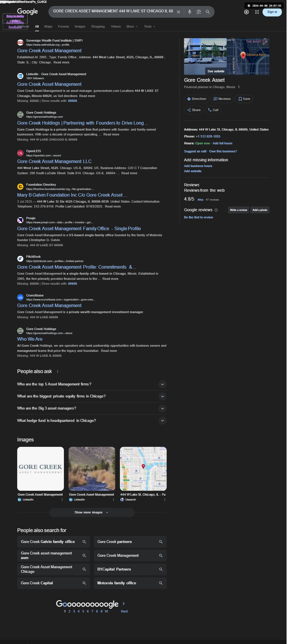Click Add a photo button
Image resolution: width=290 pixels, height=644 pixels.
[260, 210]
